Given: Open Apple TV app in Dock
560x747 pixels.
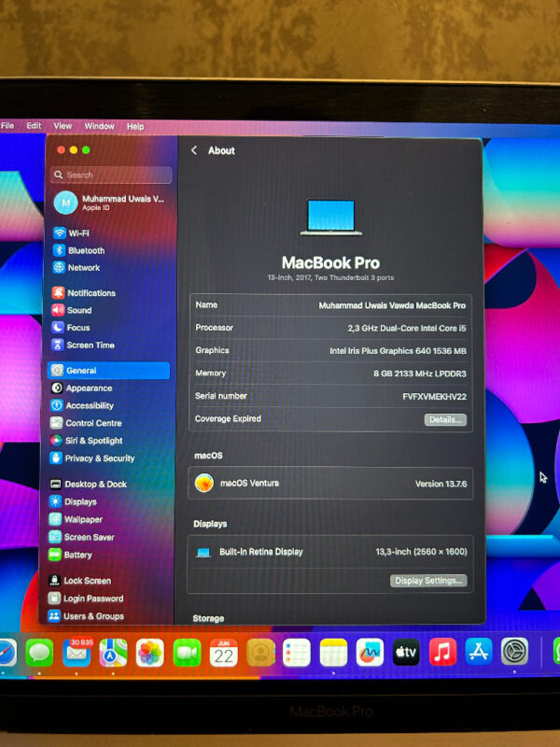Looking at the screenshot, I should point(406,652).
